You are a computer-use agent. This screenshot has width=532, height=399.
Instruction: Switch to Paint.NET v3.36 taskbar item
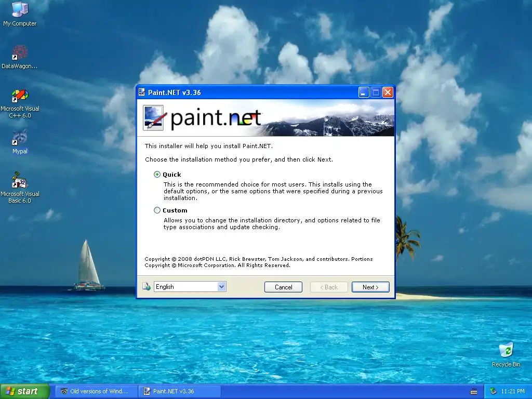(179, 391)
